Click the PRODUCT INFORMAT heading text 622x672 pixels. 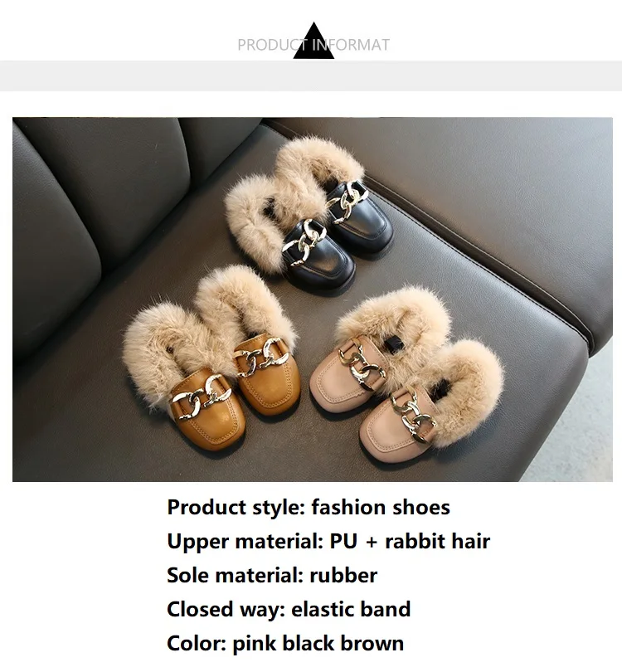point(313,45)
